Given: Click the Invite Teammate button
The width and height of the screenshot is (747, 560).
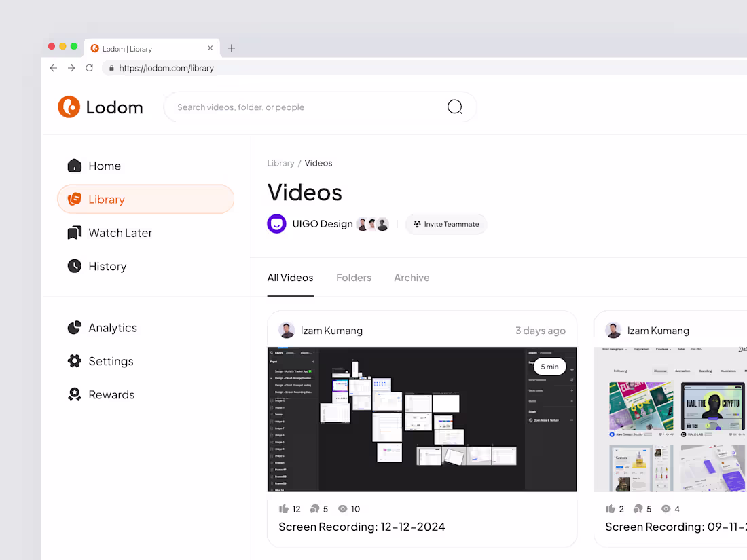Looking at the screenshot, I should tap(446, 224).
